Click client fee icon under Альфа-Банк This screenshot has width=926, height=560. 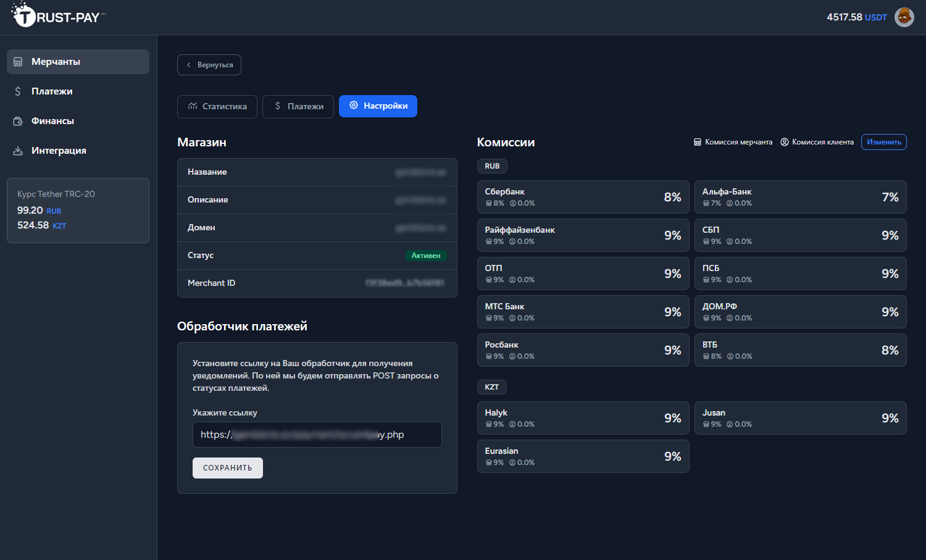pos(730,203)
